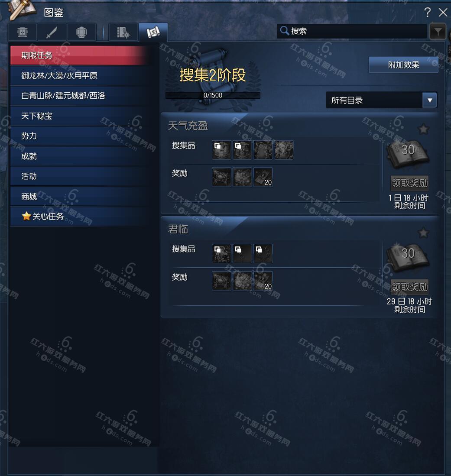Viewport: 451px width, 476px height.
Task: Click the help question mark icon
Action: (427, 13)
